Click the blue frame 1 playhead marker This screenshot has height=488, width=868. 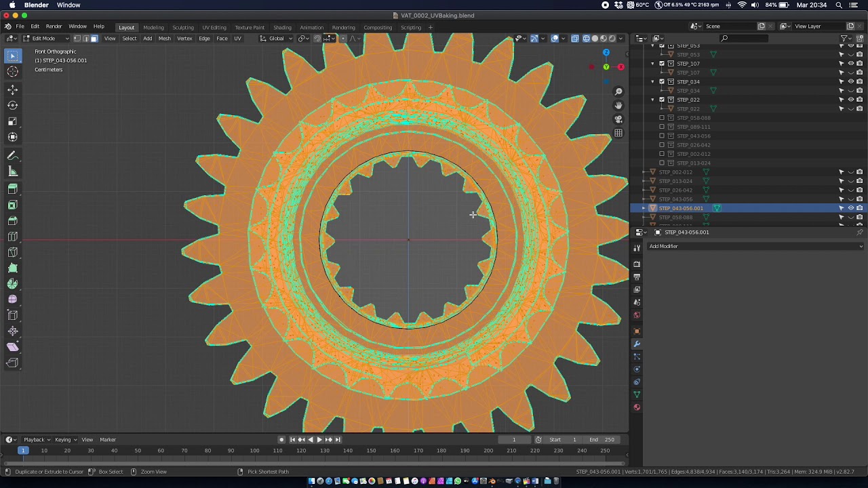22,450
